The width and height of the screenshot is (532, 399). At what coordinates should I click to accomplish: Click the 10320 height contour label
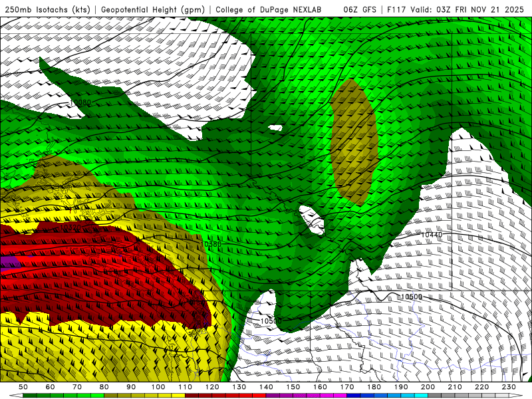tap(70, 227)
